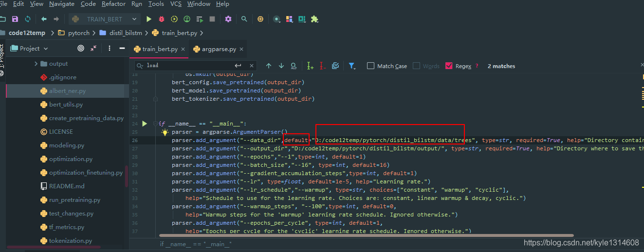Add selection for next occurrence icon
644x252 pixels.
point(310,66)
